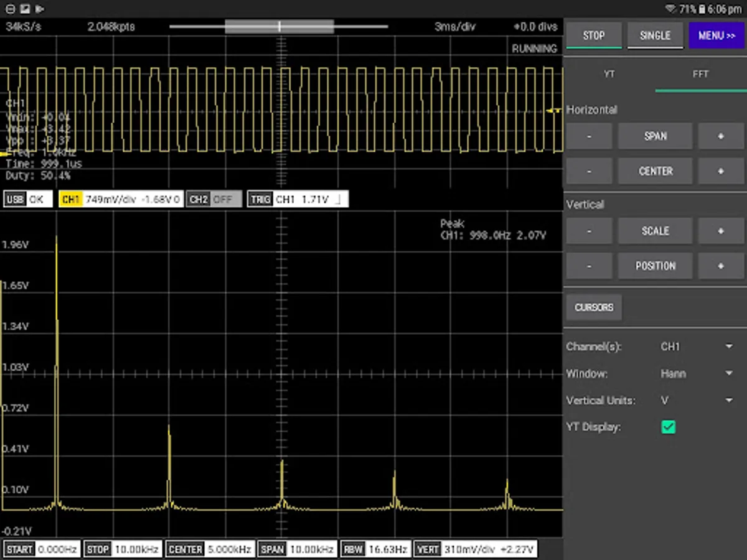Open the CURSORS controls
Screen dimensions: 747x560
(x=594, y=307)
